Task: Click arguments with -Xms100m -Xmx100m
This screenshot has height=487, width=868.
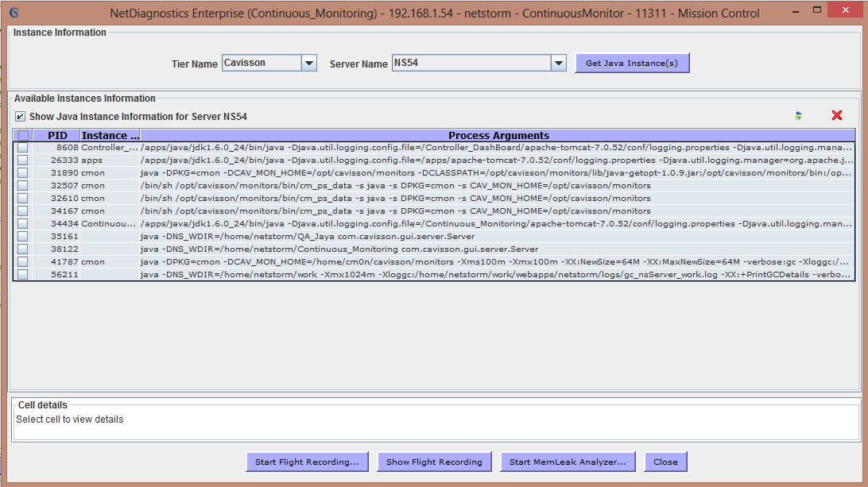Action: tap(497, 262)
